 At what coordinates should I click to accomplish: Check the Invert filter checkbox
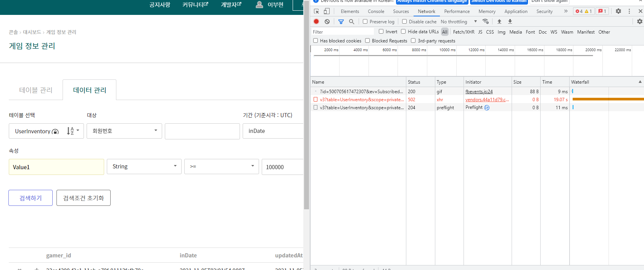coord(381,31)
